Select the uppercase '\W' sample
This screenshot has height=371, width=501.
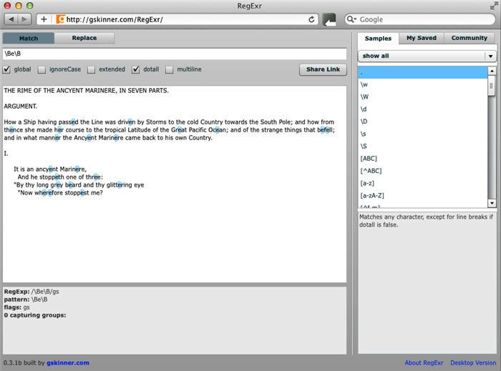click(423, 97)
